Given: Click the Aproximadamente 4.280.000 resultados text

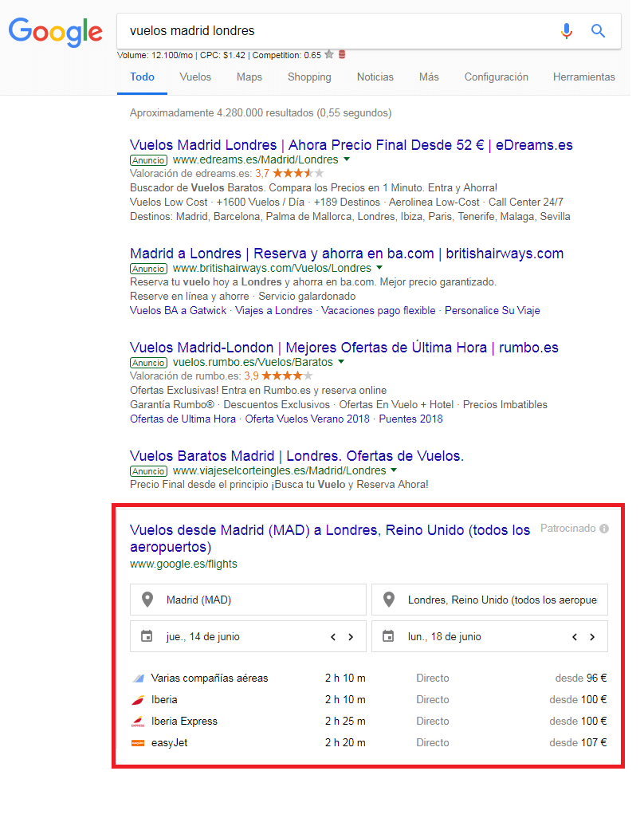Looking at the screenshot, I should coord(261,113).
